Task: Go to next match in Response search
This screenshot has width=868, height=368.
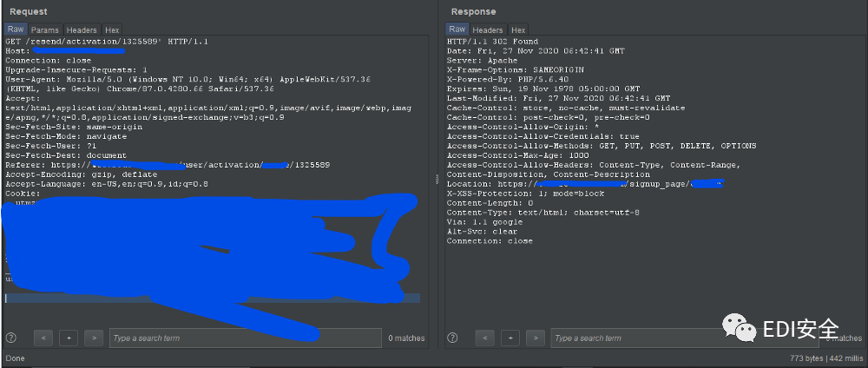Action: (536, 338)
